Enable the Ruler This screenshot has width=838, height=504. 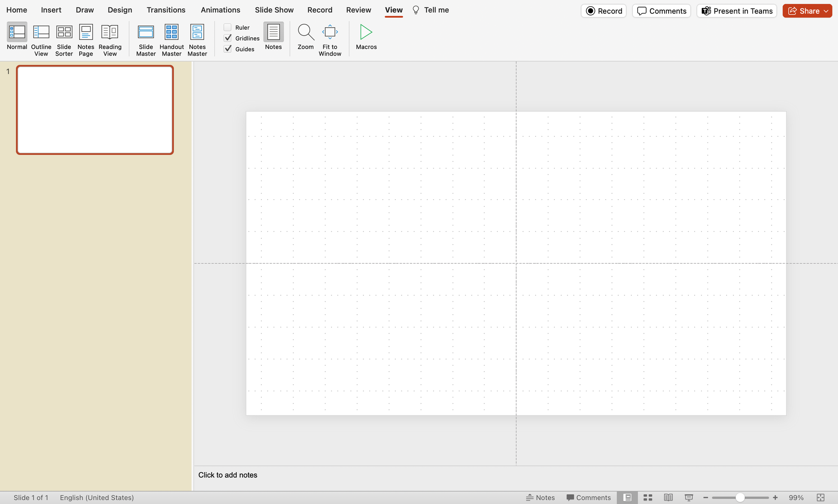tap(228, 27)
